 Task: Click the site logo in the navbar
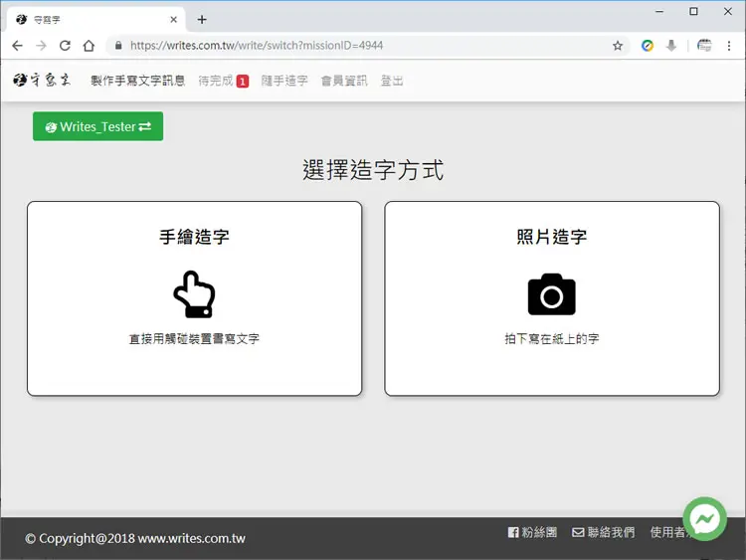(42, 80)
